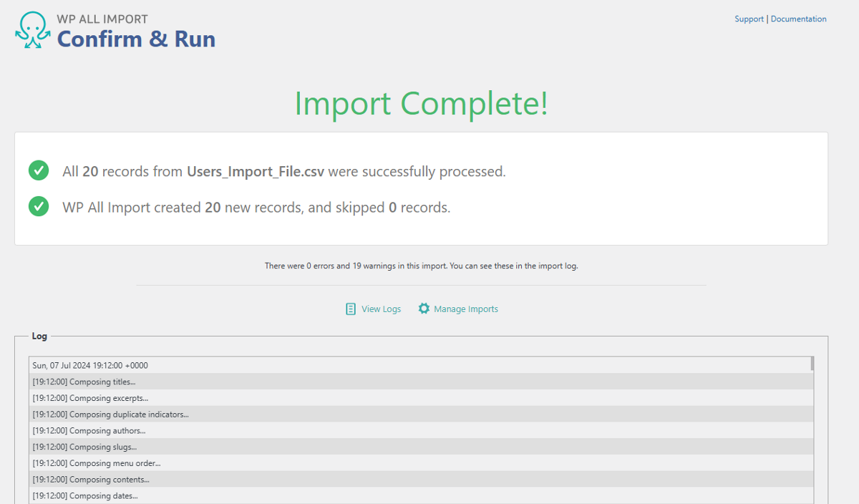
Task: Open the Documentation link
Action: (798, 19)
